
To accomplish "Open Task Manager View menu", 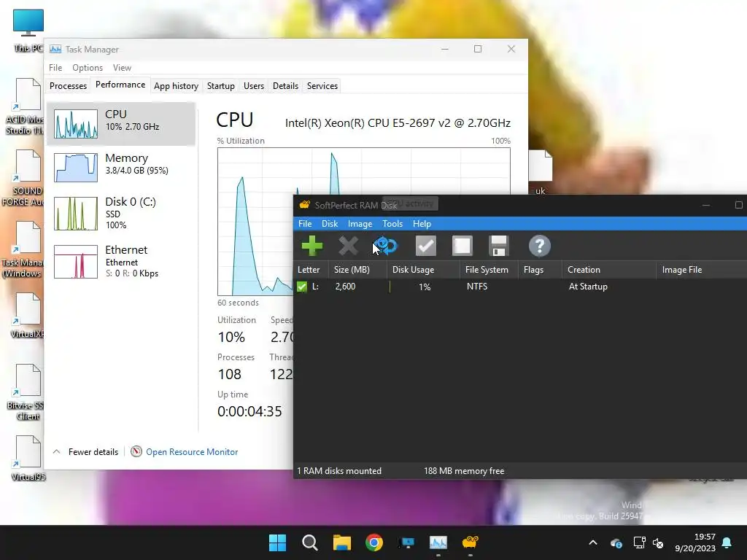I will (122, 68).
